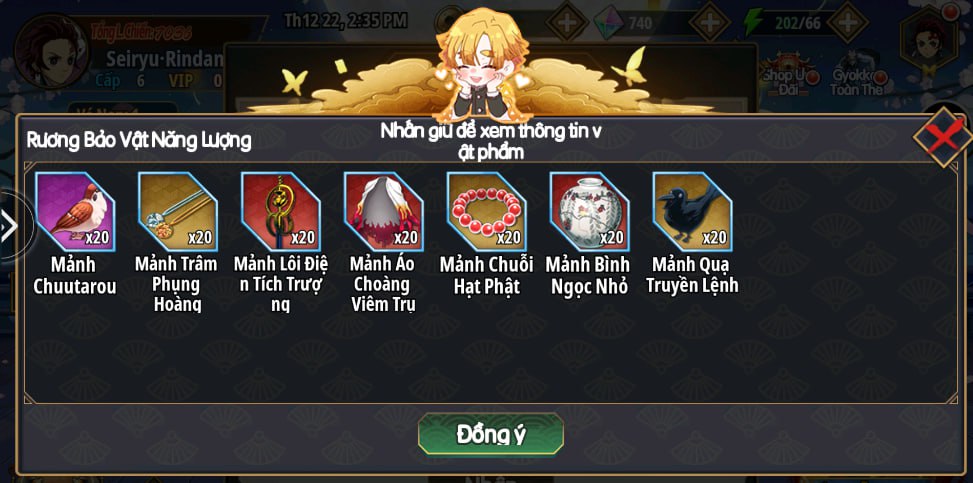Close the reward popup with red X
The image size is (973, 483).
point(943,137)
